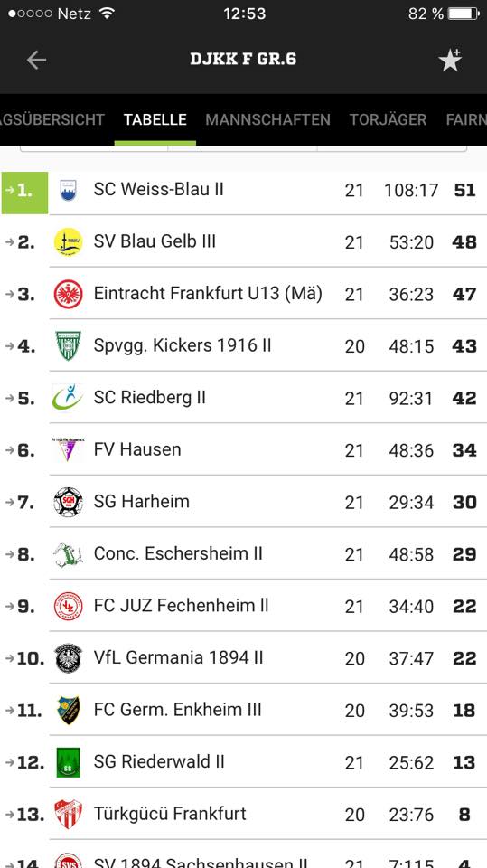Viewport: 487px width, 868px height.
Task: Open Conc. Eschersheim II team entry
Action: click(244, 553)
